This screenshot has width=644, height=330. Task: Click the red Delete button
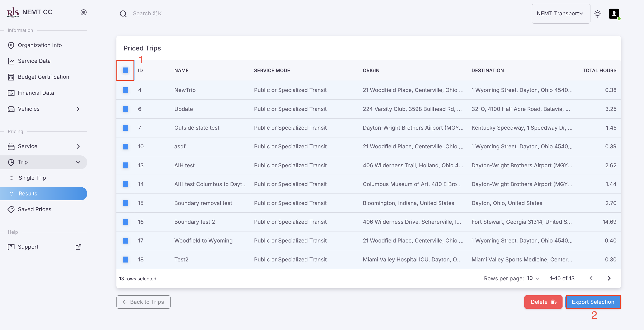pos(543,302)
